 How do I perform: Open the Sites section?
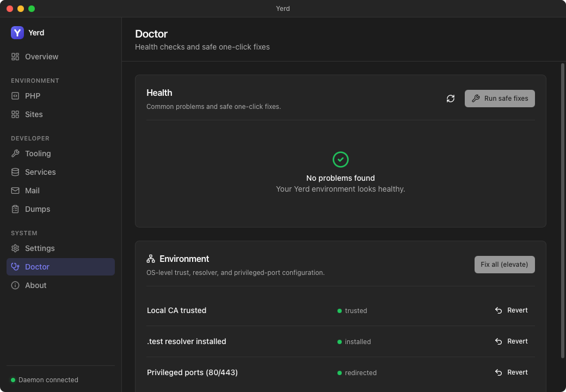tap(60, 114)
